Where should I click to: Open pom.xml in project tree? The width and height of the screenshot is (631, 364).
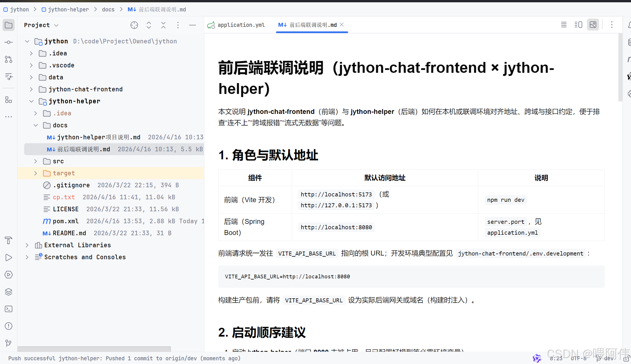(x=65, y=221)
